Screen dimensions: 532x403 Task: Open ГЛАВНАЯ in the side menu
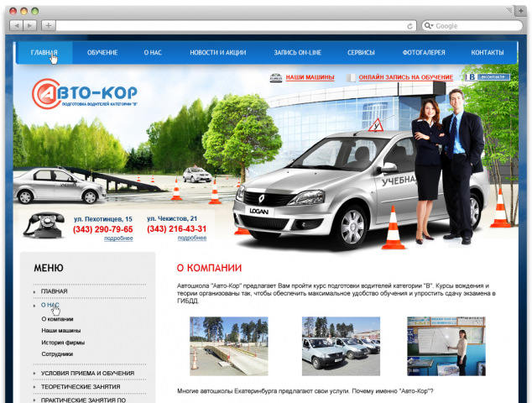click(x=55, y=291)
